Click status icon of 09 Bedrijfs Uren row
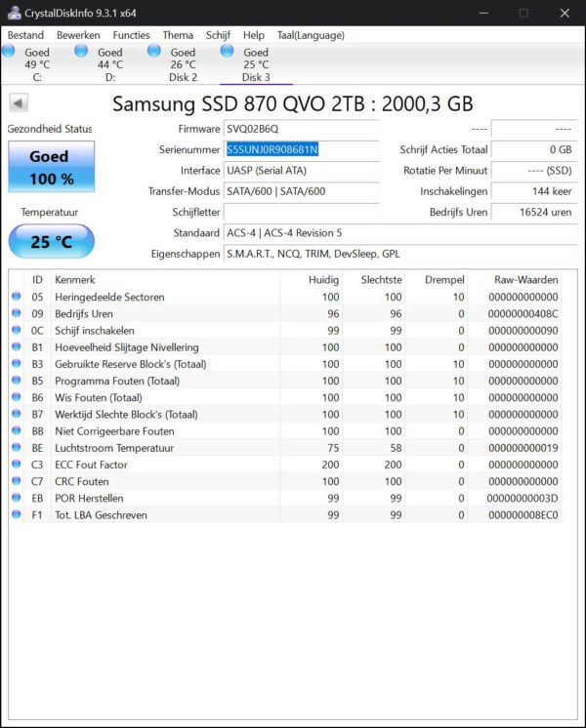 (x=17, y=313)
